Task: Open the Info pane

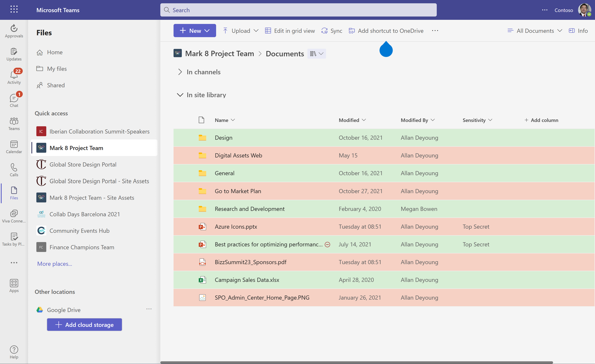Action: 579,31
